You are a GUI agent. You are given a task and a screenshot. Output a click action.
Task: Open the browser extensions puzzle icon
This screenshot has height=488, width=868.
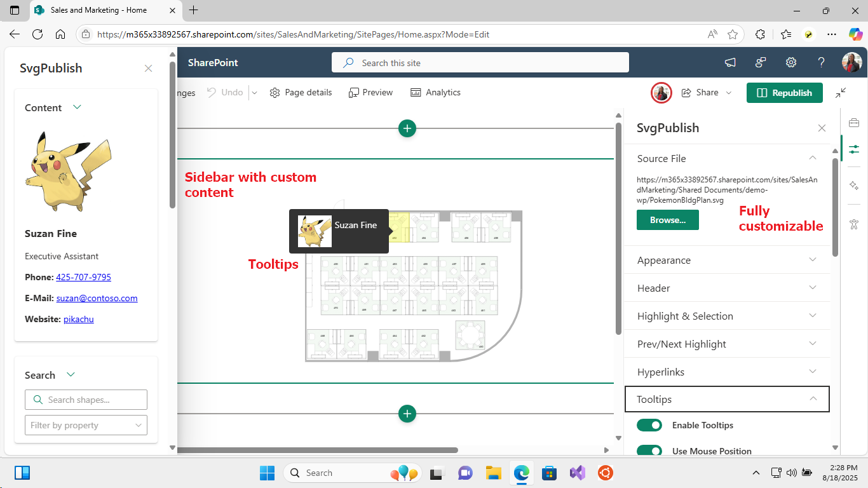pyautogui.click(x=760, y=34)
